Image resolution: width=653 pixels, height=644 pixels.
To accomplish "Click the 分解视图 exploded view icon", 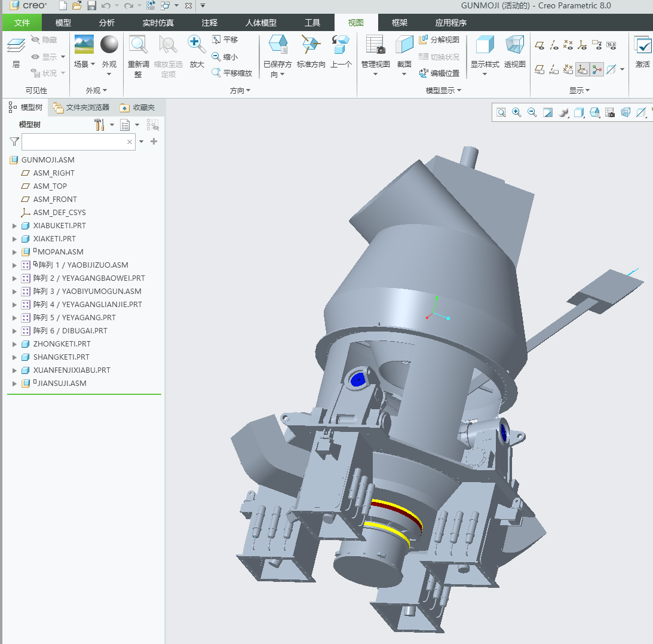I will pos(439,40).
